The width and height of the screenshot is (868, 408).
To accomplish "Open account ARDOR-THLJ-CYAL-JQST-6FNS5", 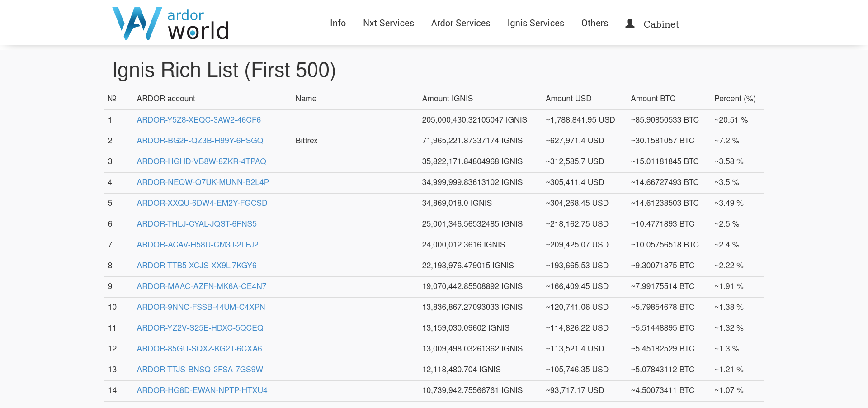I will 197,224.
